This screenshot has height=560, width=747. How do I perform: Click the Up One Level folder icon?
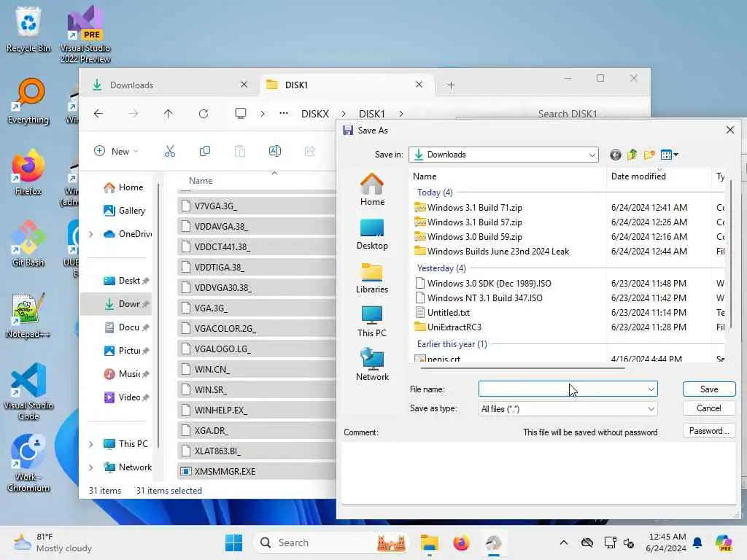click(632, 155)
